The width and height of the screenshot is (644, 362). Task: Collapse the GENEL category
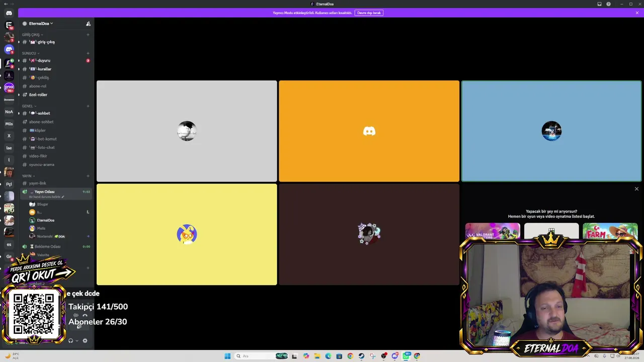(29, 106)
